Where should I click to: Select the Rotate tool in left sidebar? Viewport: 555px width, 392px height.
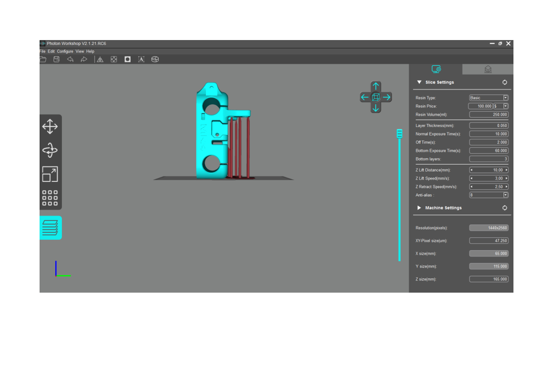pos(50,150)
